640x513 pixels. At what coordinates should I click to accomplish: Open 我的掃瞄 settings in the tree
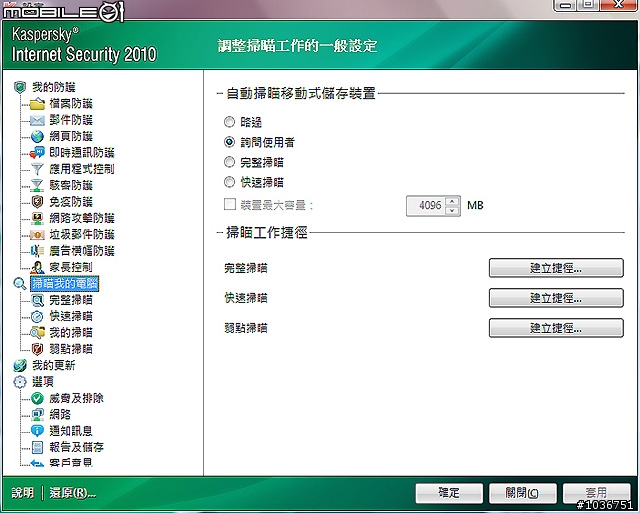71,333
